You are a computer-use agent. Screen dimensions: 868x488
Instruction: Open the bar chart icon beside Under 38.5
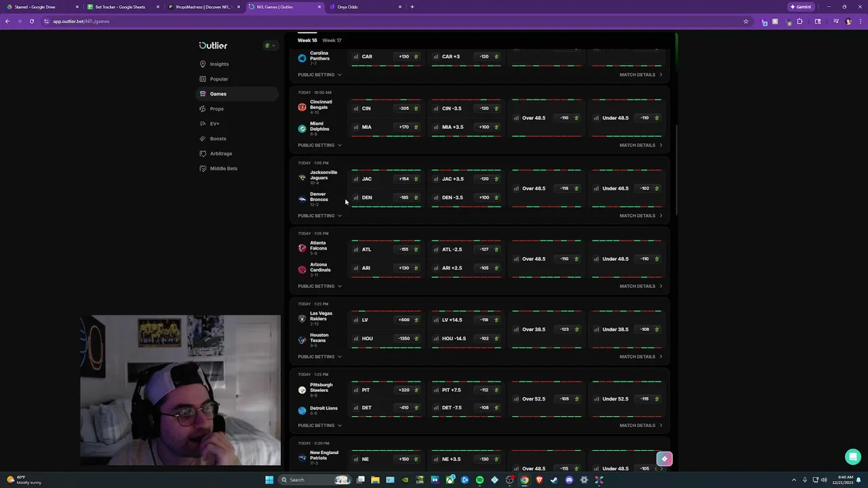tap(596, 329)
